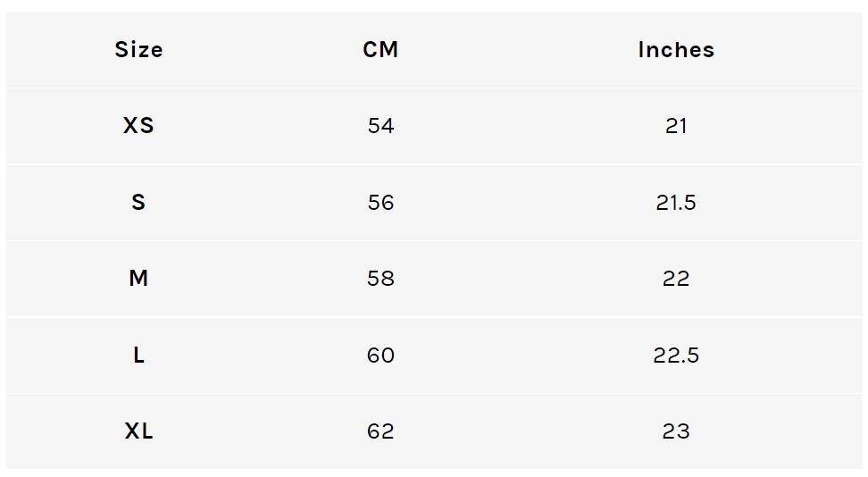
Task: Select the M size label
Action: pyautogui.click(x=138, y=279)
